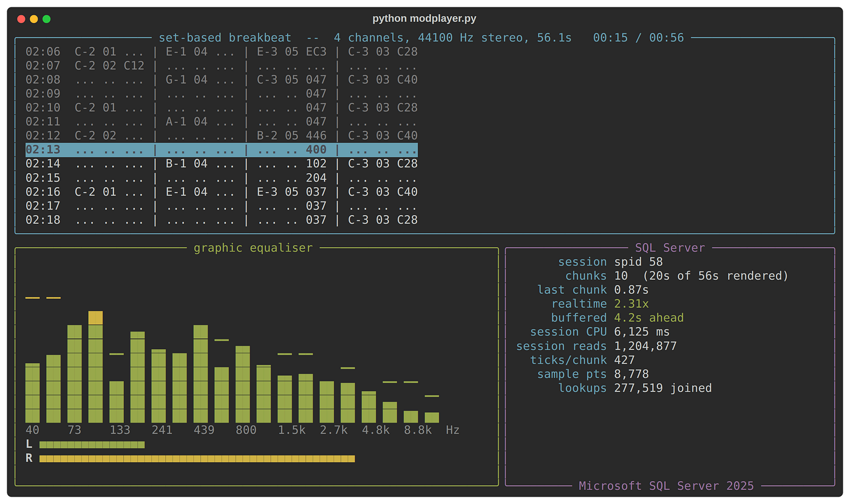Click the yellow R channel level meter

coord(197,458)
